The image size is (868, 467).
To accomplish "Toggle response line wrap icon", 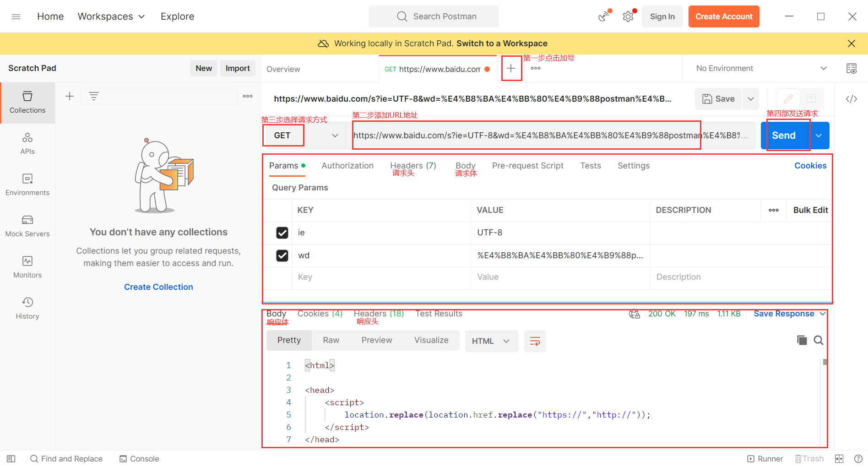I will (535, 341).
